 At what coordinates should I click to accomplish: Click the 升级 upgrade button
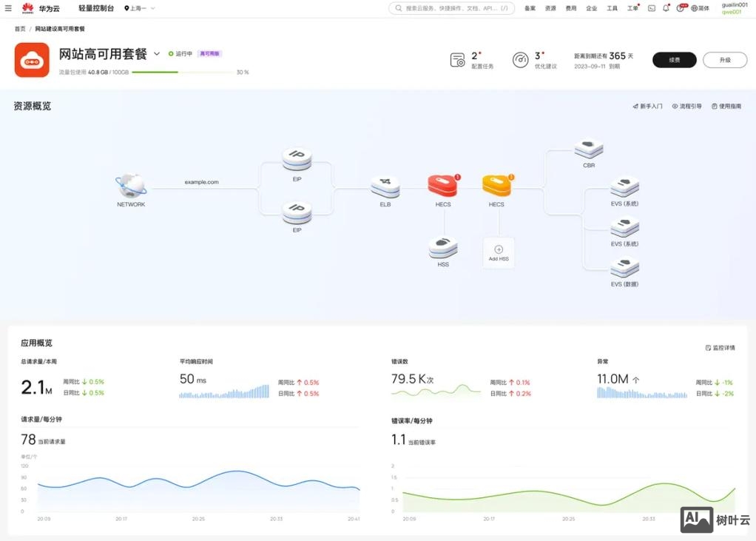[724, 60]
